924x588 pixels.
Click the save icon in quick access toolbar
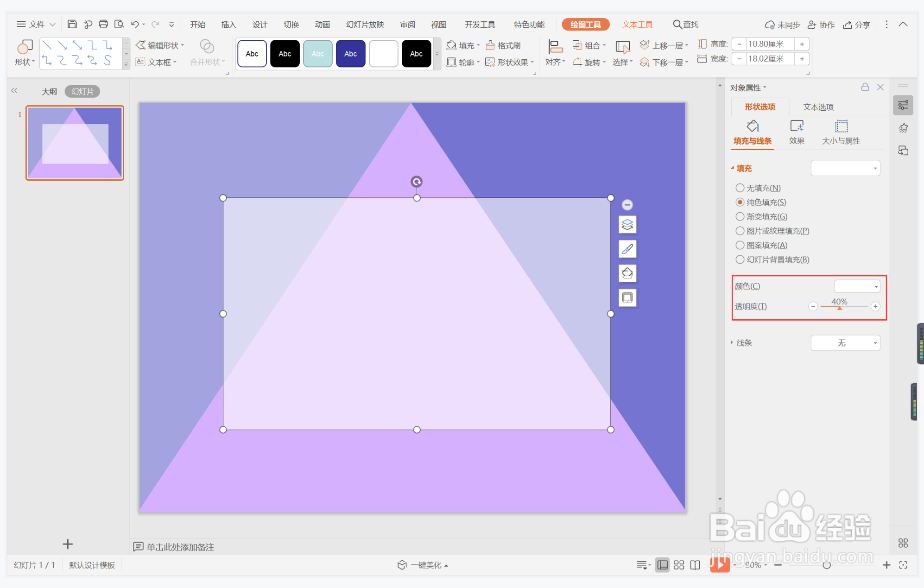pyautogui.click(x=72, y=24)
